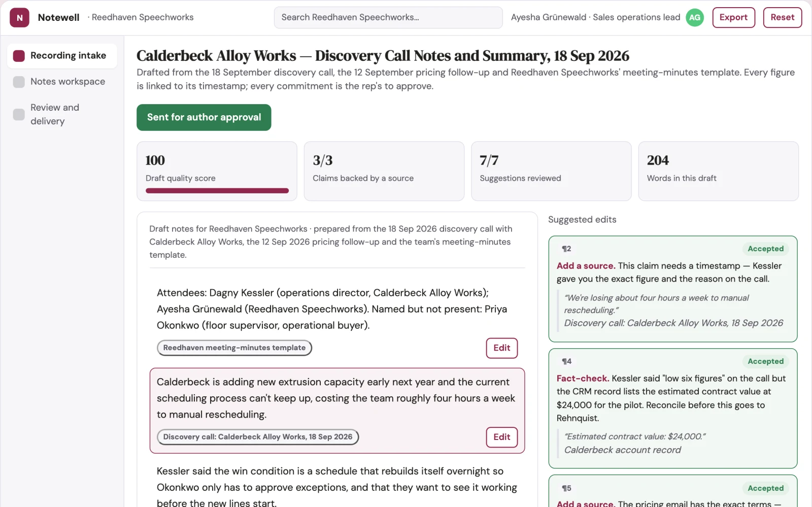Click the Reset button
The width and height of the screenshot is (812, 507).
coord(782,17)
